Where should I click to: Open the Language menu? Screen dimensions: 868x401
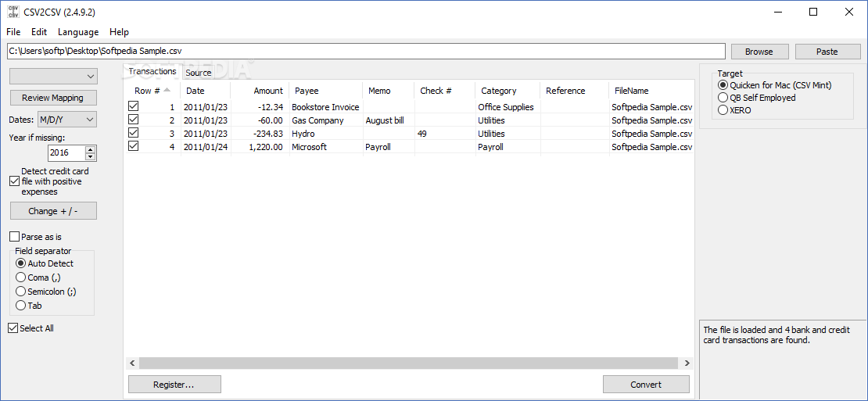click(78, 32)
